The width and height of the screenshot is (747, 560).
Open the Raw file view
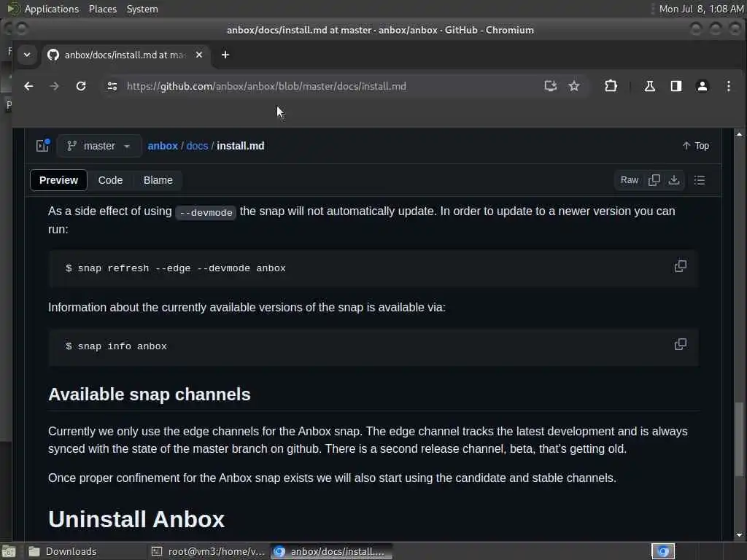(x=630, y=180)
